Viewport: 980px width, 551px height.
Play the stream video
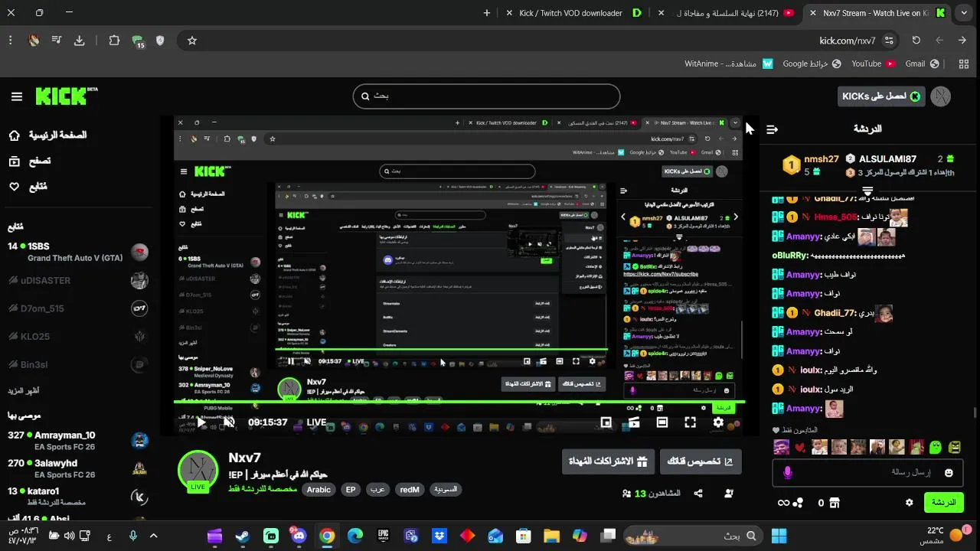point(201,422)
